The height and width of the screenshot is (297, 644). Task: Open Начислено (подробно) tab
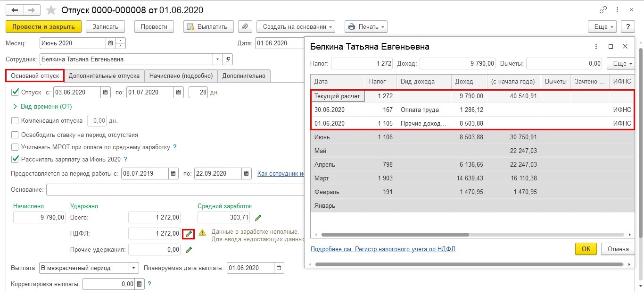(181, 76)
